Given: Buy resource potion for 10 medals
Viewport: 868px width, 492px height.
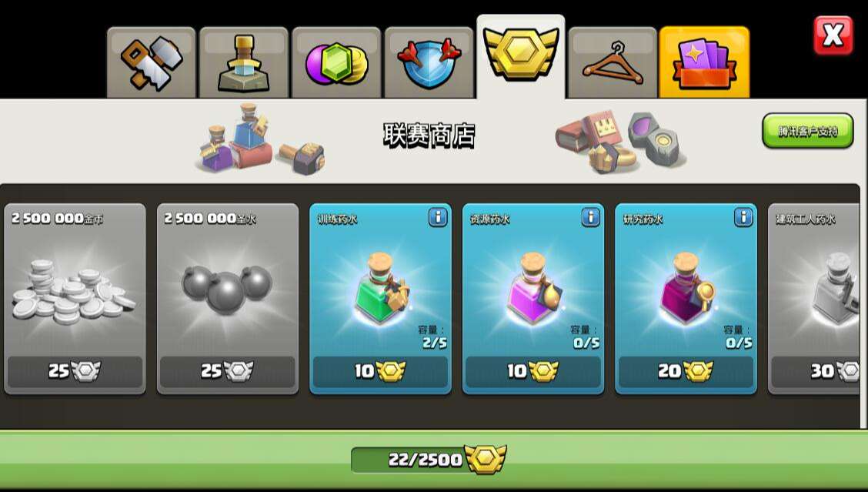Looking at the screenshot, I should (533, 371).
